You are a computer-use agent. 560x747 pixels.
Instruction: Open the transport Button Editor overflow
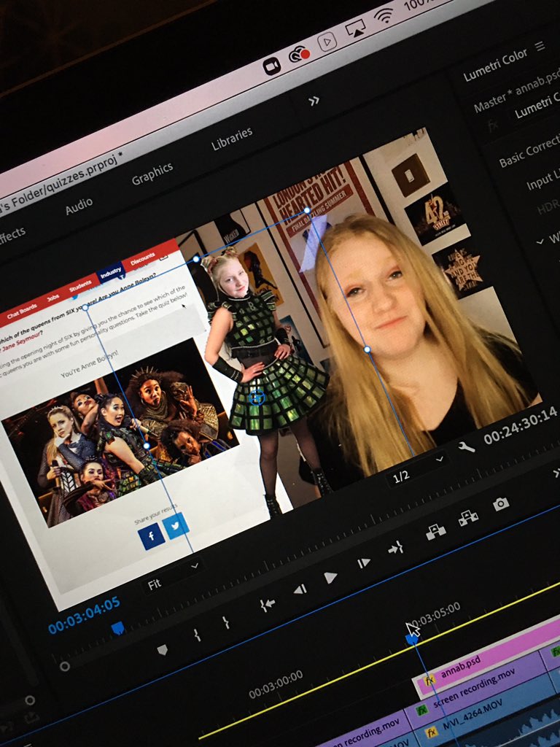[556, 473]
